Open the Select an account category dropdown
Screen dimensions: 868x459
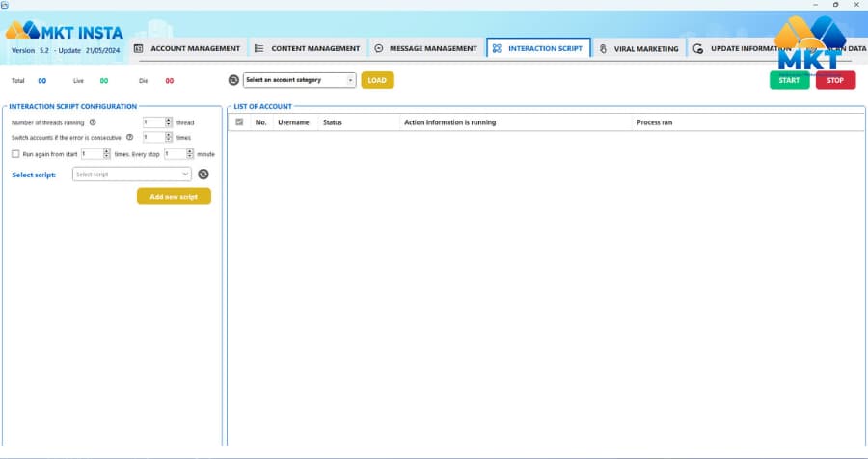click(300, 80)
